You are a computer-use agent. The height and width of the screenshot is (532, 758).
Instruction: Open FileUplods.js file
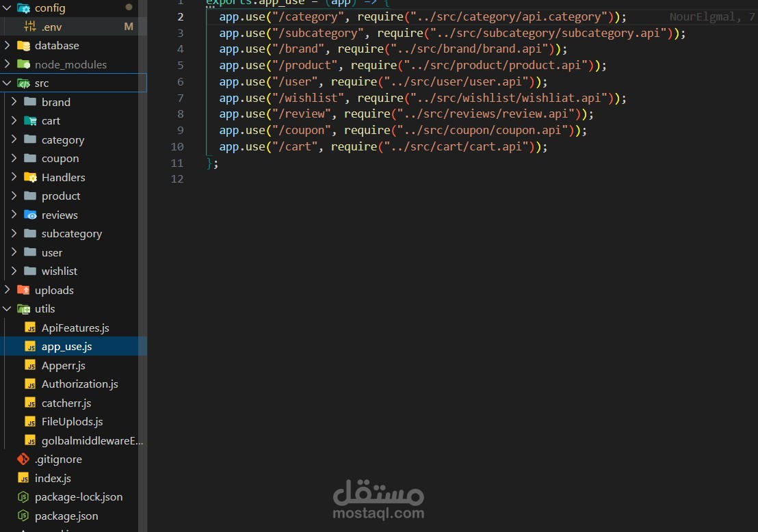tap(72, 422)
